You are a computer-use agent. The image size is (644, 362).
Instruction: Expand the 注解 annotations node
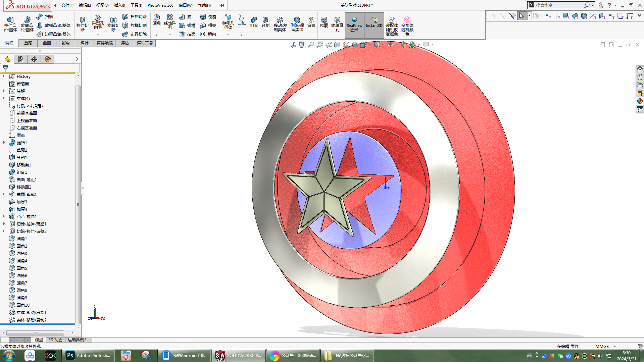(4, 91)
